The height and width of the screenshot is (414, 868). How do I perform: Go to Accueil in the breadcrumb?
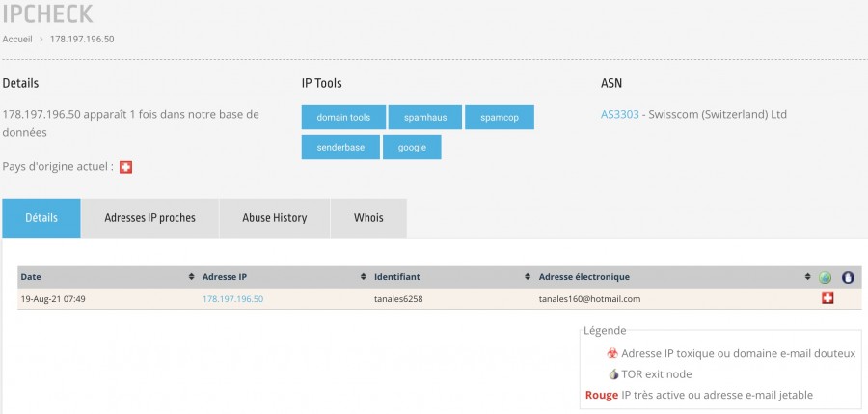click(x=17, y=40)
